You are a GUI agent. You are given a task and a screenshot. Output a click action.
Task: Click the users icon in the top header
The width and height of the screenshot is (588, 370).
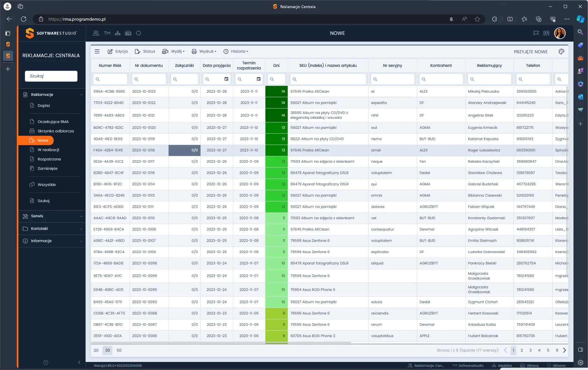click(x=96, y=33)
